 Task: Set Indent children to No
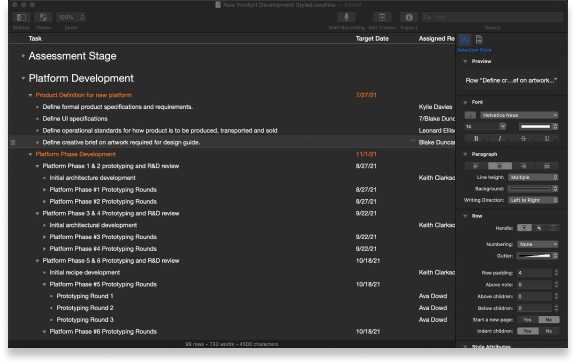549,331
